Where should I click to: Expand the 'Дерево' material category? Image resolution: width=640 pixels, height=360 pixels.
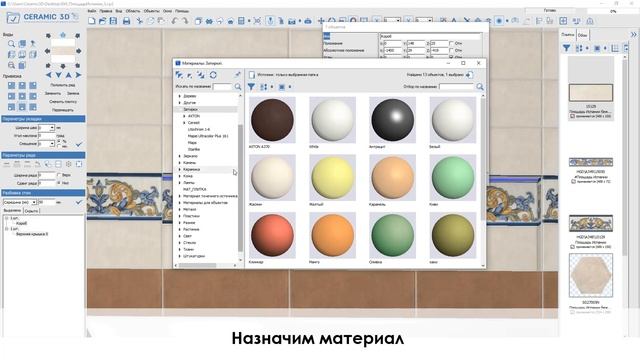pyautogui.click(x=180, y=96)
